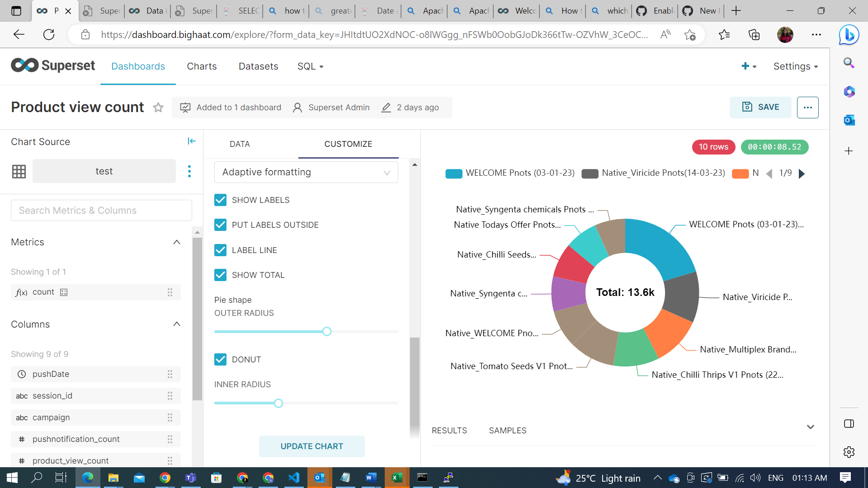
Task: Click the SAVE button
Action: click(x=760, y=107)
